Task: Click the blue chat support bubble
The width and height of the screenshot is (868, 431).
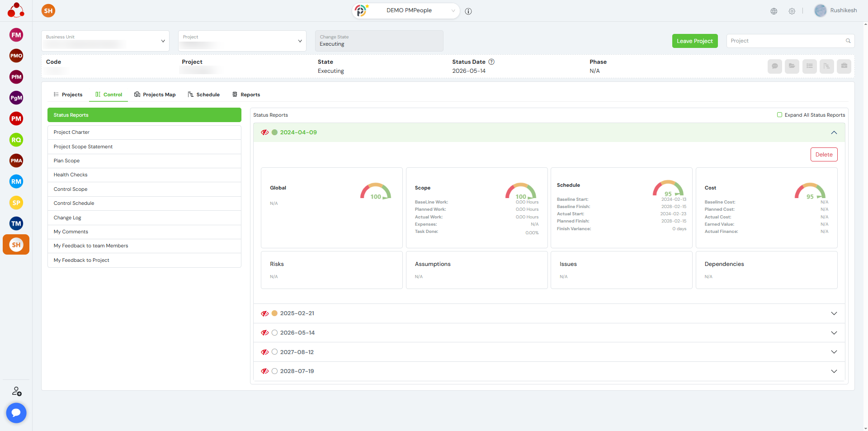Action: point(16,412)
